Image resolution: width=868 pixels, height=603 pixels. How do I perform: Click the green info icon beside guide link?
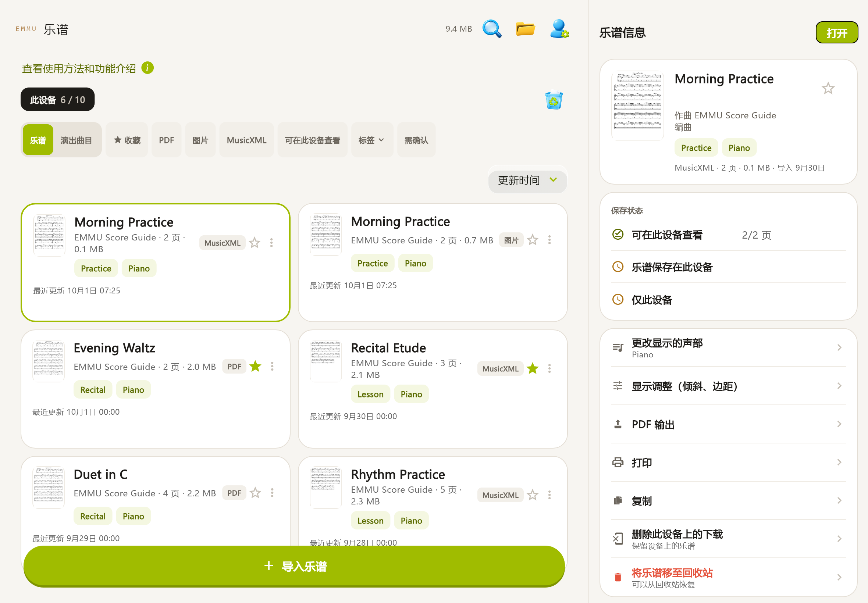coord(147,68)
